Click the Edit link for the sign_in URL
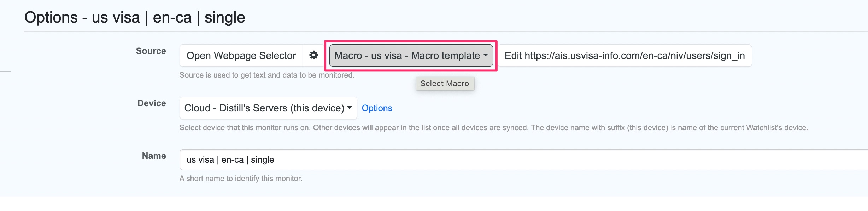Viewport: 868px width, 211px height. pyautogui.click(x=516, y=55)
